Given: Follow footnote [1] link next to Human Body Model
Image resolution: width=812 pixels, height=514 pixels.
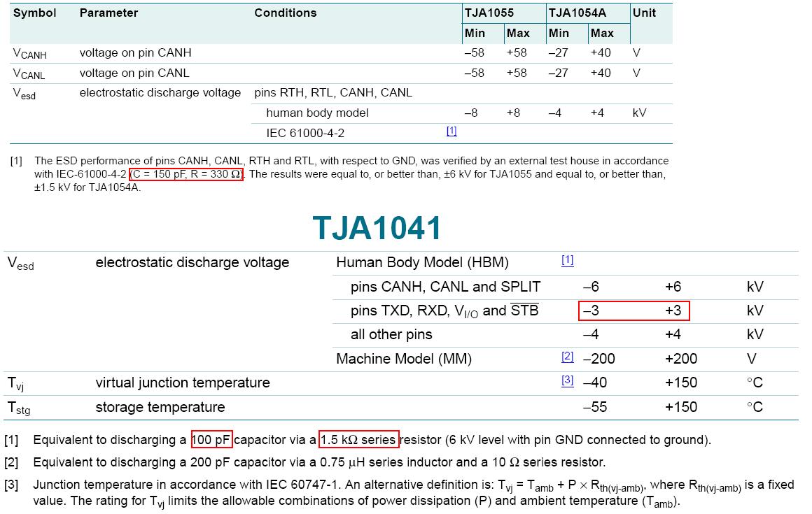Looking at the screenshot, I should (568, 260).
